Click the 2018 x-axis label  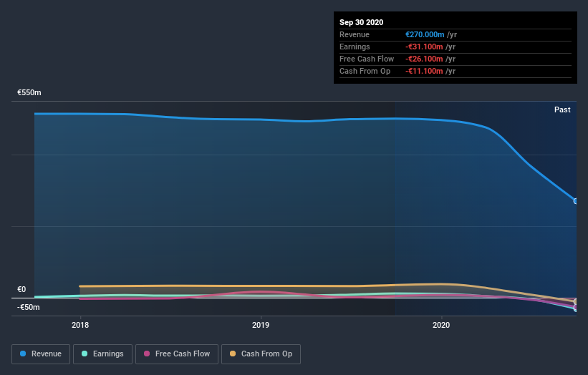click(x=80, y=325)
